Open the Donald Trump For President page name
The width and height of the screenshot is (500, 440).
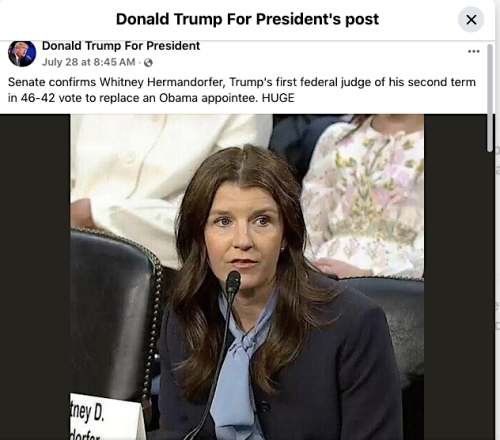[121, 46]
